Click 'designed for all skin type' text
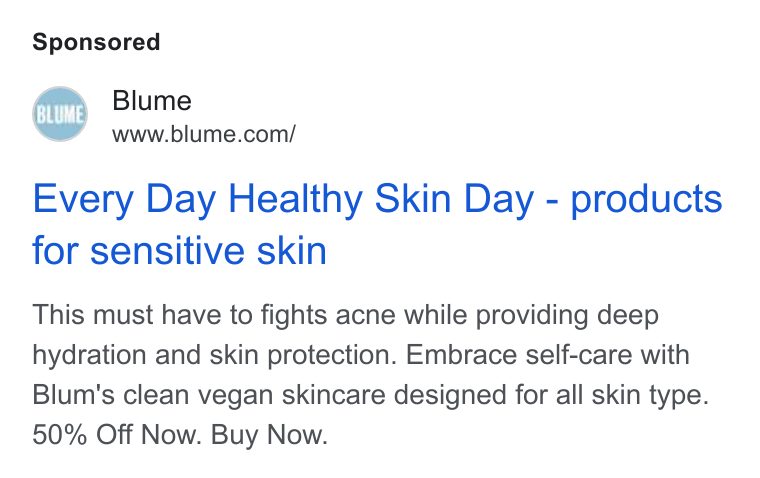This screenshot has width=760, height=478. pyautogui.click(x=551, y=395)
